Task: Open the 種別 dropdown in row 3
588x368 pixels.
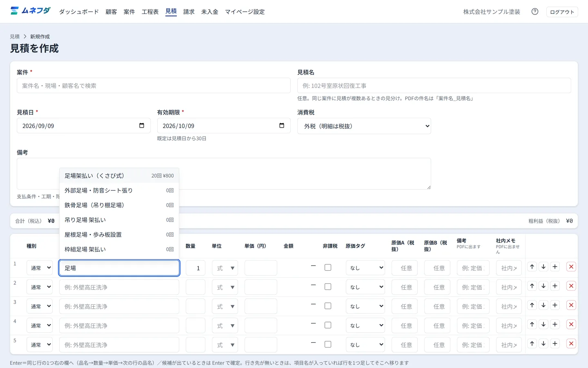Action: [x=40, y=306]
